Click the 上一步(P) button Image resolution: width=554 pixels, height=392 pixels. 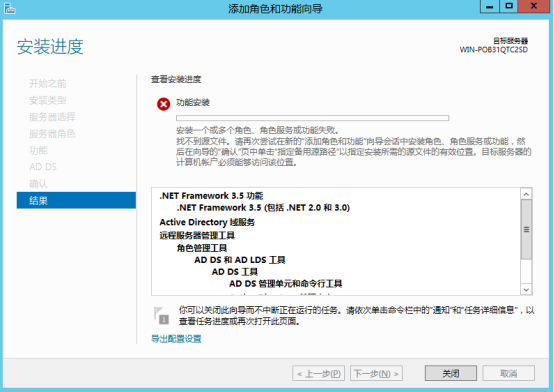[x=318, y=373]
